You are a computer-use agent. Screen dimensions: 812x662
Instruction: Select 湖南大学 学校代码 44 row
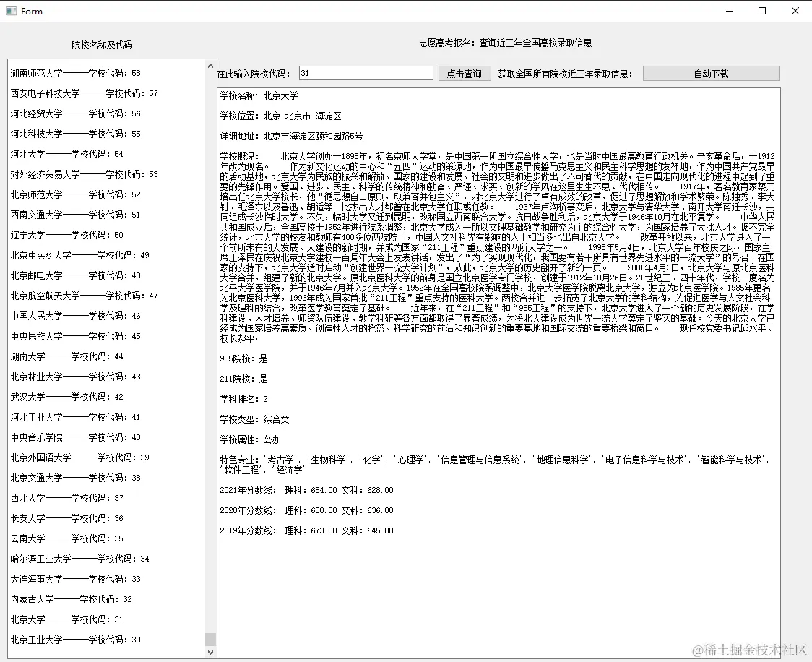coord(66,356)
